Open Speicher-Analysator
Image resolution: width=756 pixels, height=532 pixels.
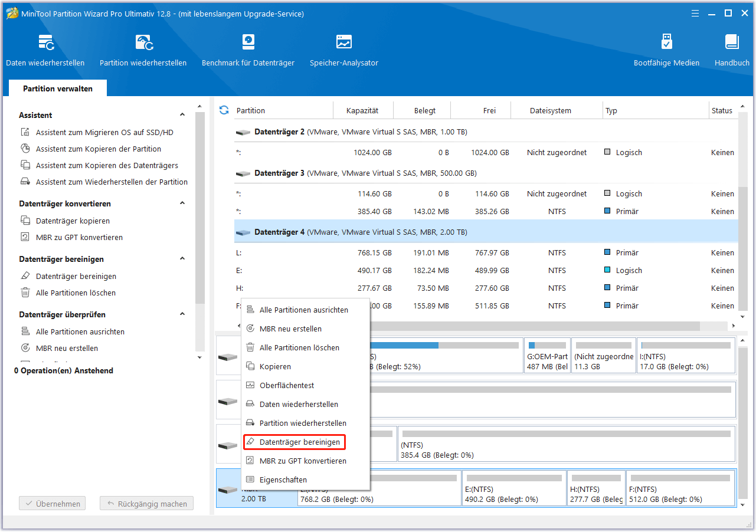(344, 50)
